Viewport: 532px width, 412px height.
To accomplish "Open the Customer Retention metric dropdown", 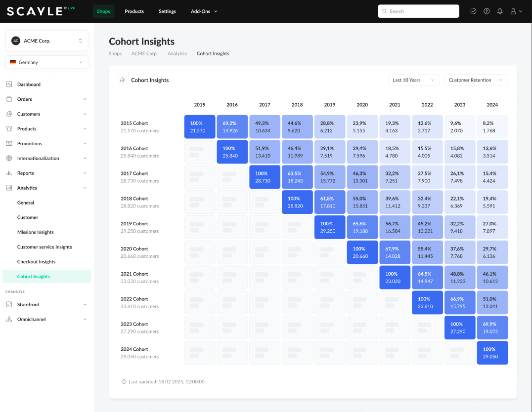I will coord(476,80).
